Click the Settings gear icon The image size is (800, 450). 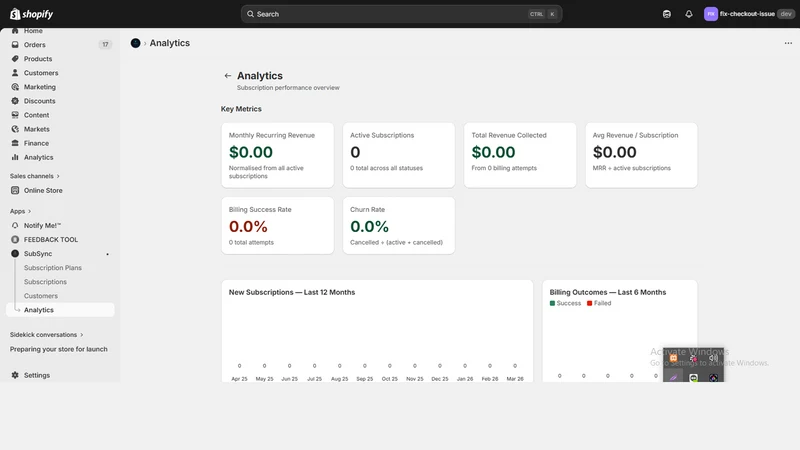point(15,375)
